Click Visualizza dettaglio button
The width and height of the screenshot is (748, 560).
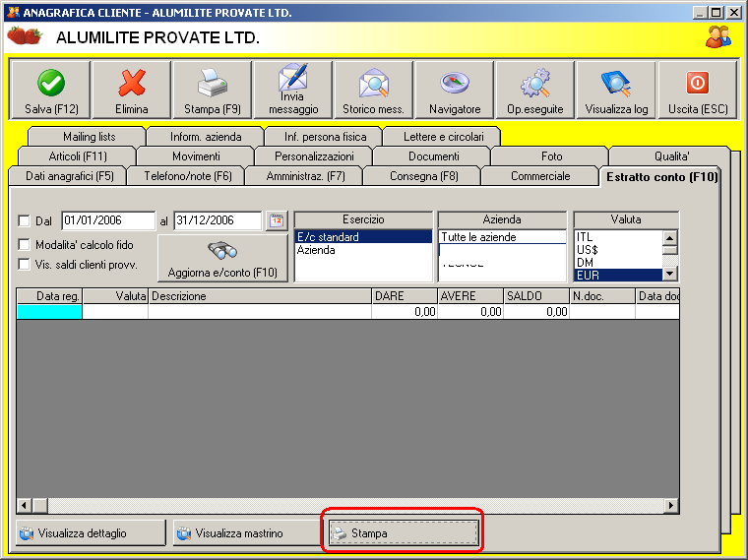[91, 532]
